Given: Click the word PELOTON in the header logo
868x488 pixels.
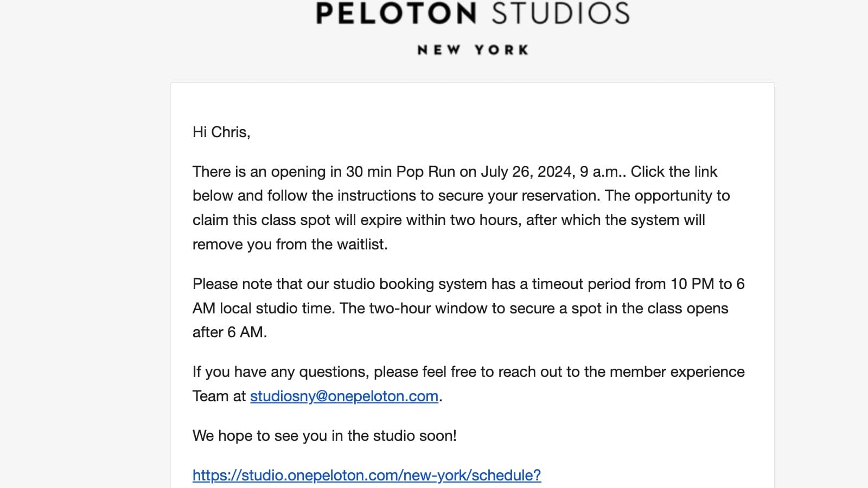Looking at the screenshot, I should pyautogui.click(x=396, y=14).
